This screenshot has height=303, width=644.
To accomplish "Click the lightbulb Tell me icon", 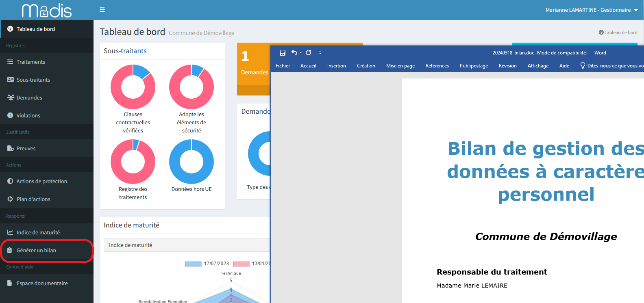I will pos(583,65).
